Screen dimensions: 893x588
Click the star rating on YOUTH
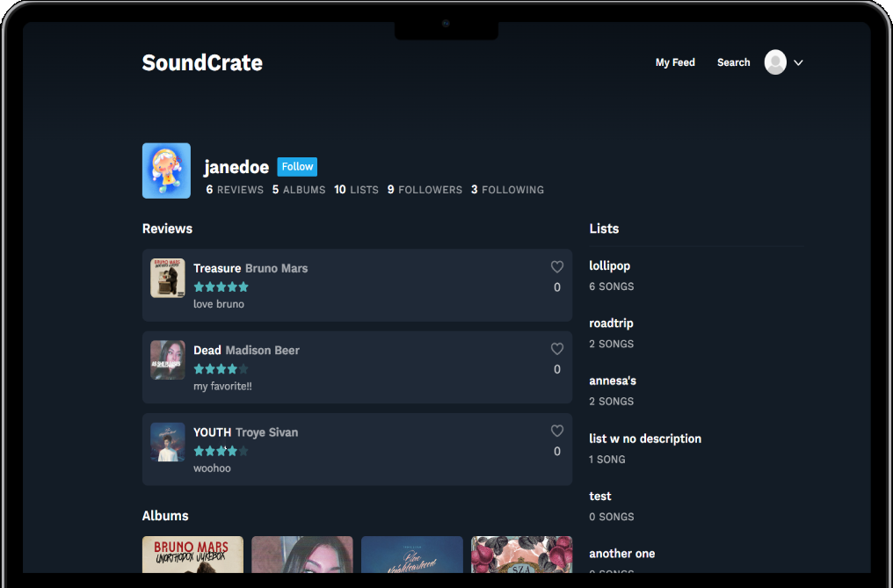point(221,451)
